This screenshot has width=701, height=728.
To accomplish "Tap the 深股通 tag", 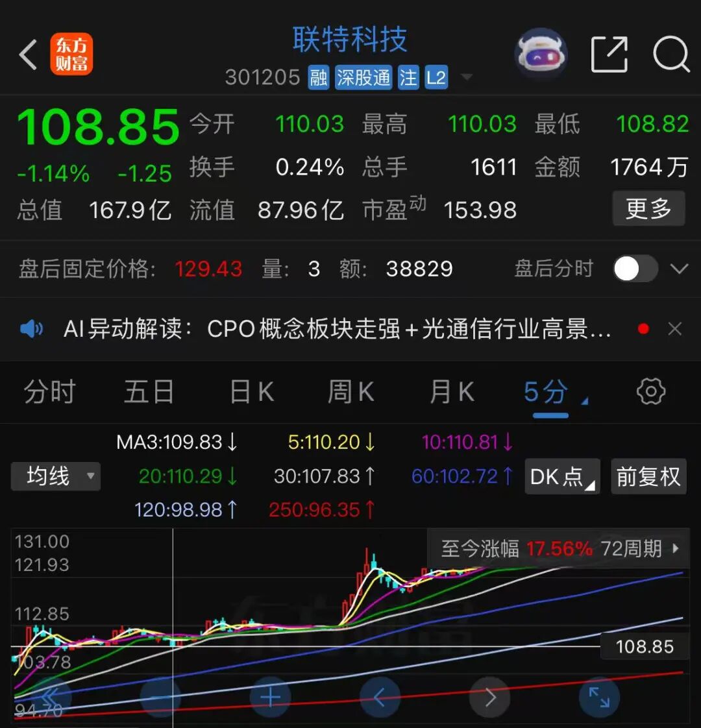I will (363, 77).
